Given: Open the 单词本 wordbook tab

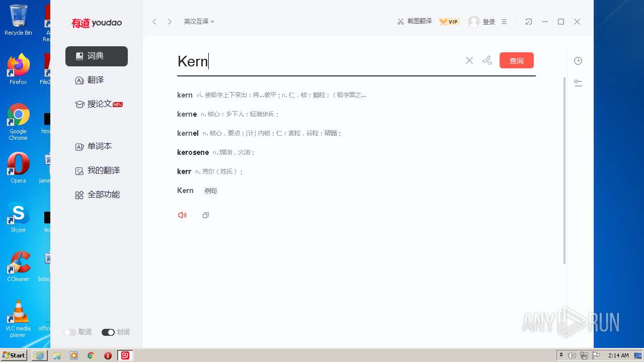Looking at the screenshot, I should (x=94, y=146).
